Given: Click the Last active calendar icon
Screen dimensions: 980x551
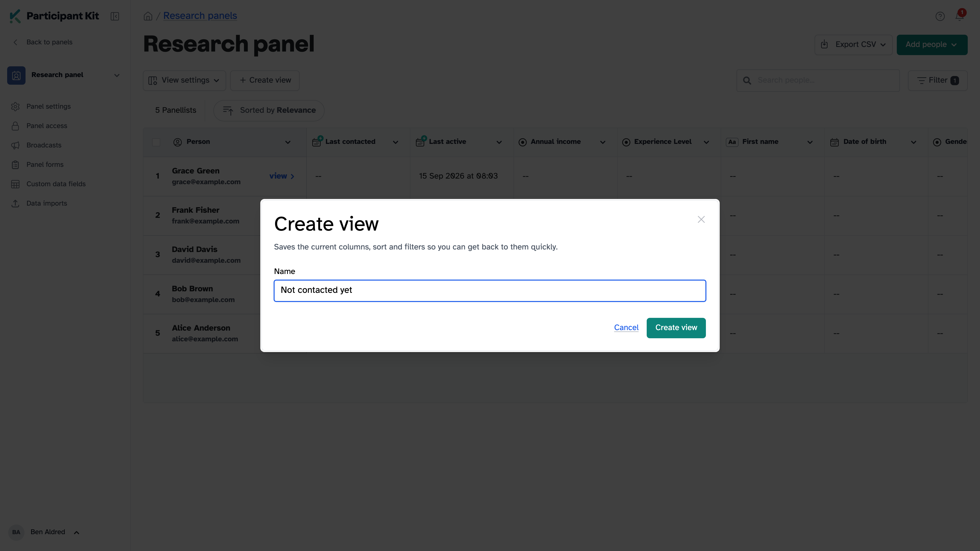Looking at the screenshot, I should [421, 142].
